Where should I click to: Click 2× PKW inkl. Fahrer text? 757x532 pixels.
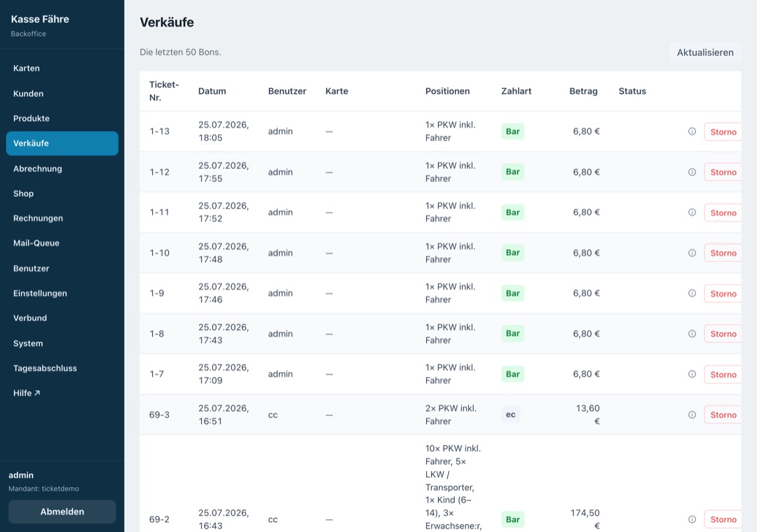tap(451, 415)
